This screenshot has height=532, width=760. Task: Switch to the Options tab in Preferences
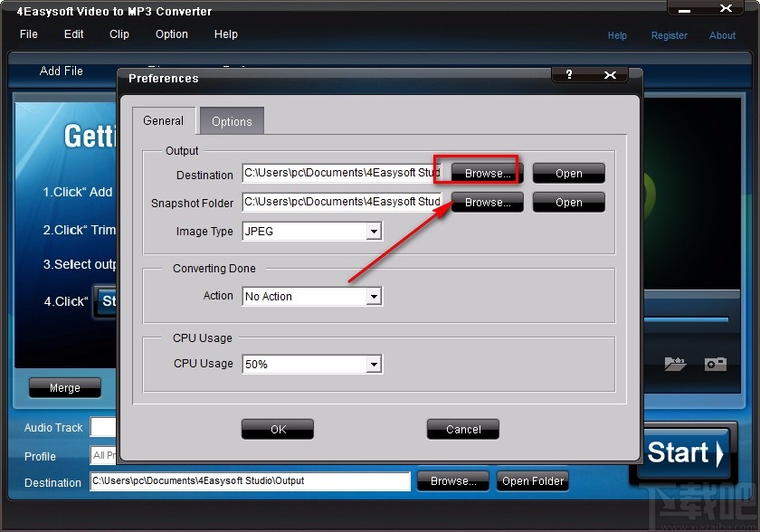tap(232, 120)
